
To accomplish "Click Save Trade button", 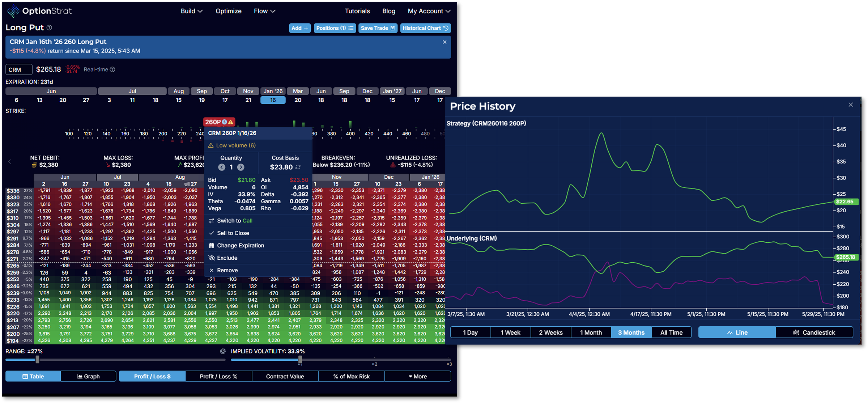I will click(x=378, y=28).
